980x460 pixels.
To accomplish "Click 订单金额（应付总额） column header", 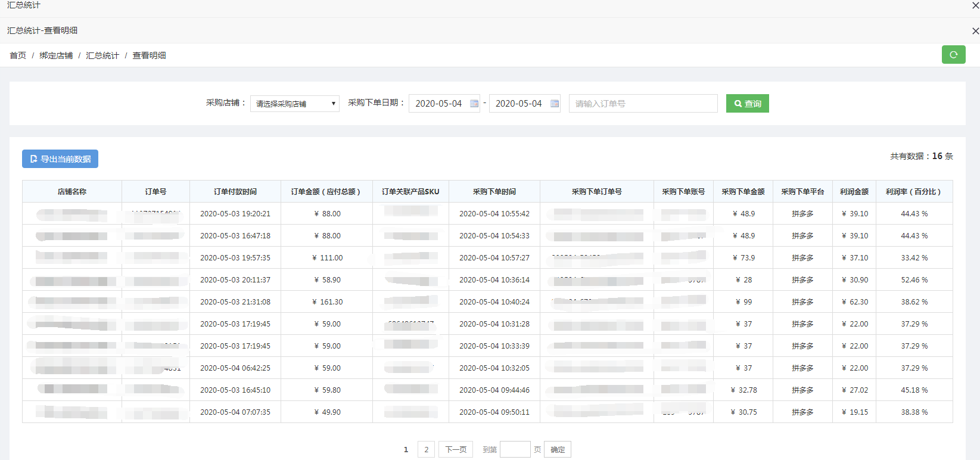I will (x=327, y=192).
